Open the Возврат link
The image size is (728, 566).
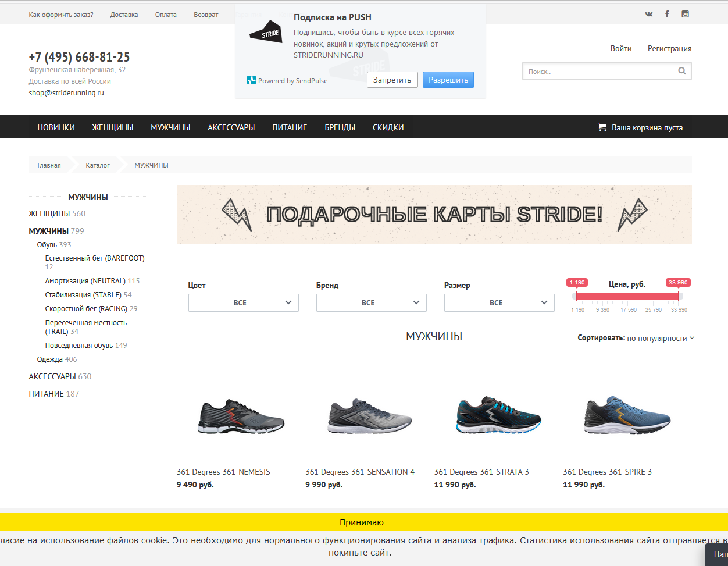pyautogui.click(x=206, y=15)
